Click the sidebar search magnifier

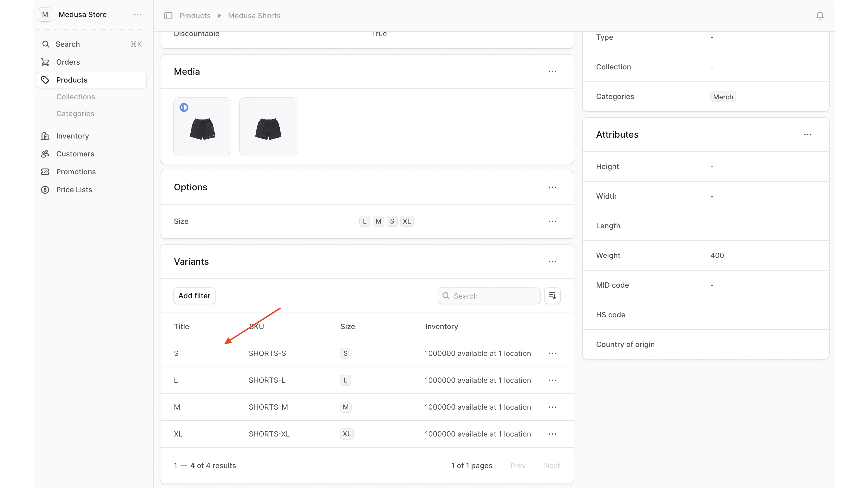click(46, 44)
